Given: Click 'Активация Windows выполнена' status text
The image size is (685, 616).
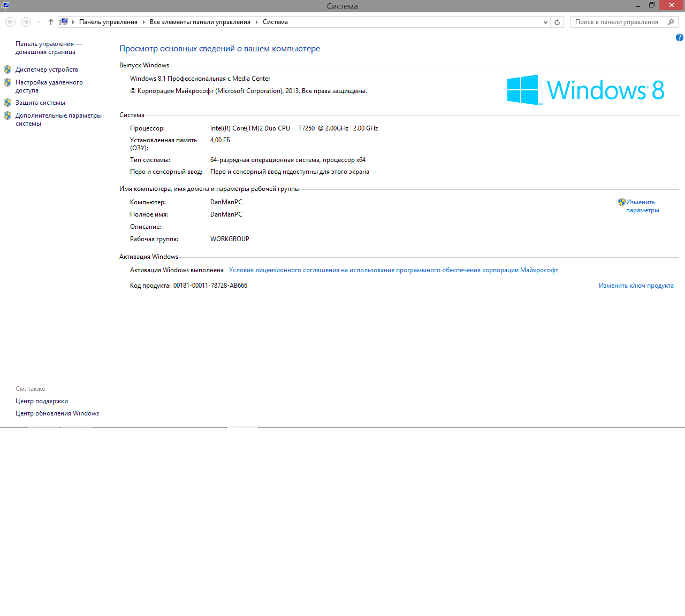Looking at the screenshot, I should (177, 270).
